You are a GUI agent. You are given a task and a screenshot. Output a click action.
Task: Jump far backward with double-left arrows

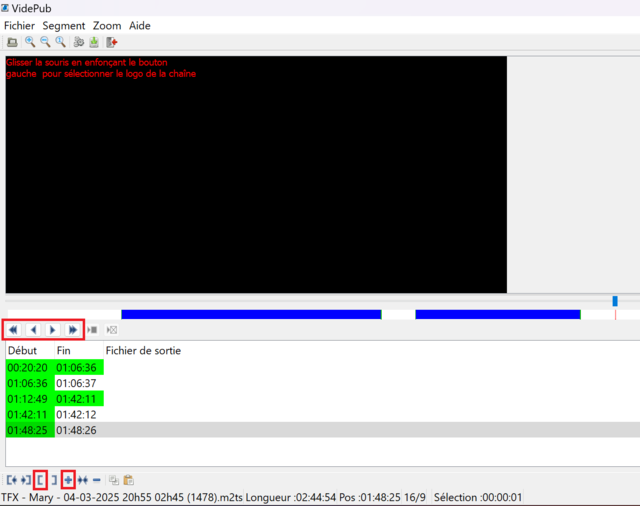[x=13, y=330]
